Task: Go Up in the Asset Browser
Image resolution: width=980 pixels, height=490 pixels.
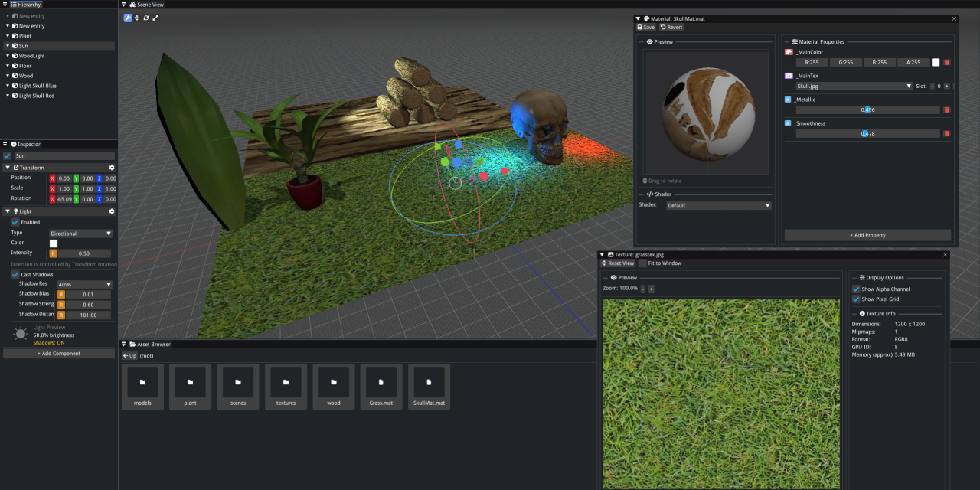Action: [x=129, y=356]
